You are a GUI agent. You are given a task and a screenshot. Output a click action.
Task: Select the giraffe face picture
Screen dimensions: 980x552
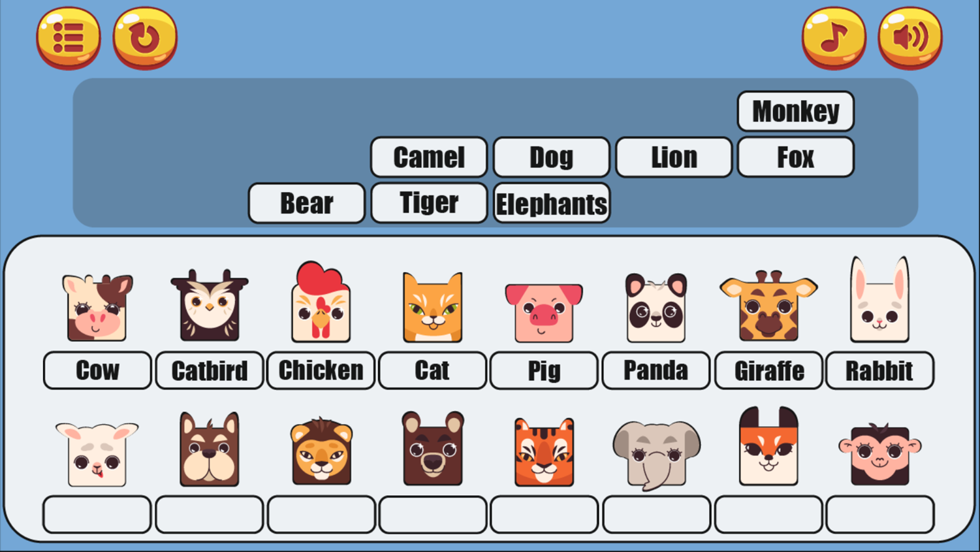pyautogui.click(x=768, y=306)
